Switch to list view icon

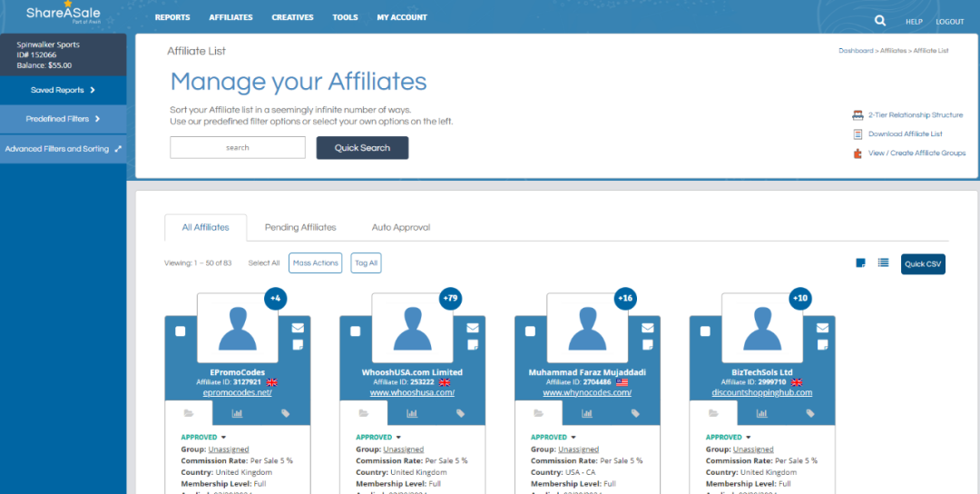point(883,263)
